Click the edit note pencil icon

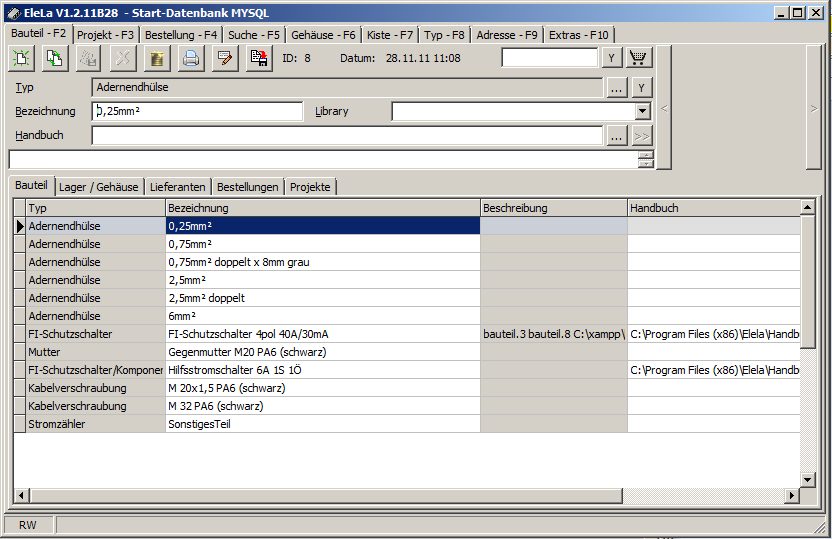click(x=225, y=58)
